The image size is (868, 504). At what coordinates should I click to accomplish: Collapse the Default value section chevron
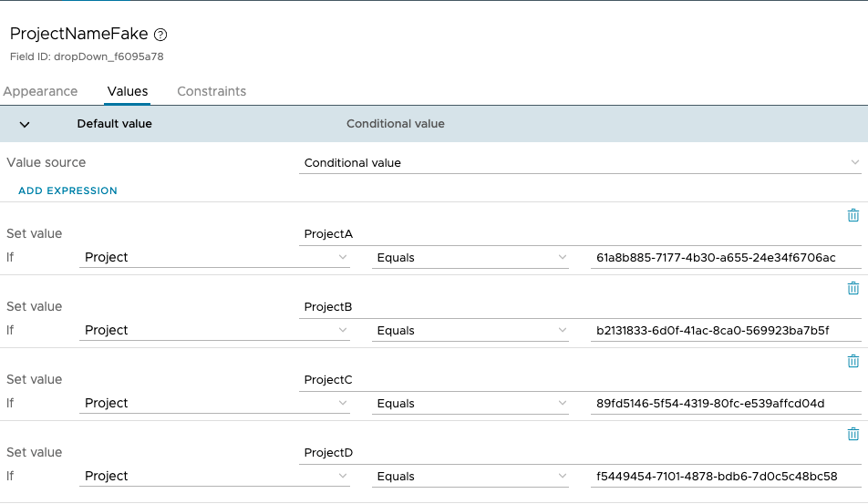pos(25,124)
